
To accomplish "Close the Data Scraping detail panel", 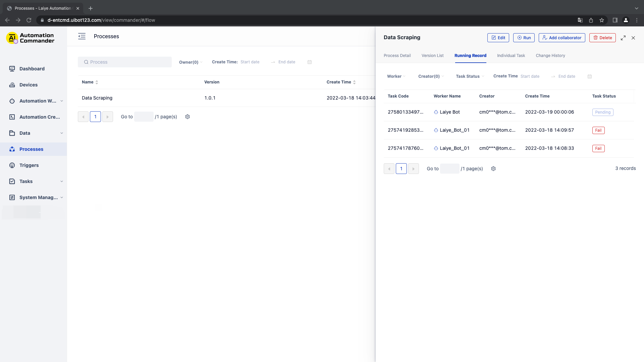I will [x=633, y=38].
